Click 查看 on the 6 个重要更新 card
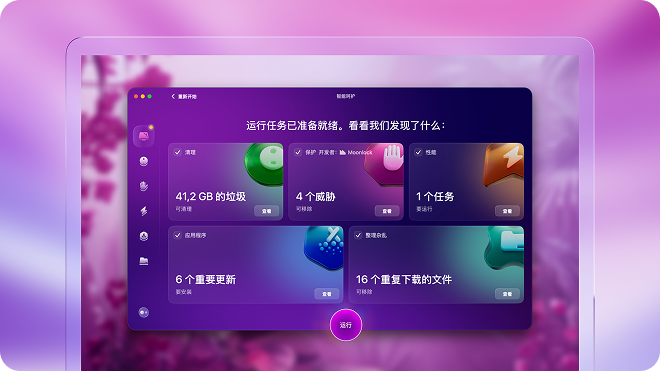Viewport: 660px width, 371px height. tap(327, 294)
